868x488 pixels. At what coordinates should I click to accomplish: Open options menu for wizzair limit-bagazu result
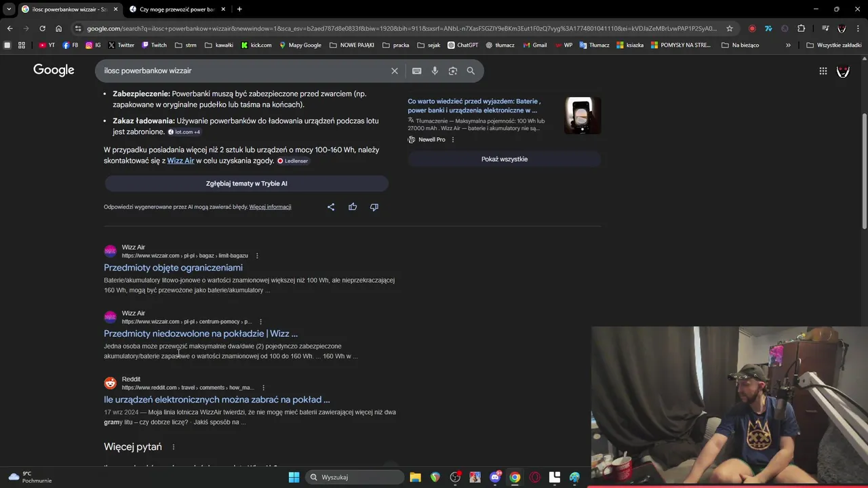point(257,256)
